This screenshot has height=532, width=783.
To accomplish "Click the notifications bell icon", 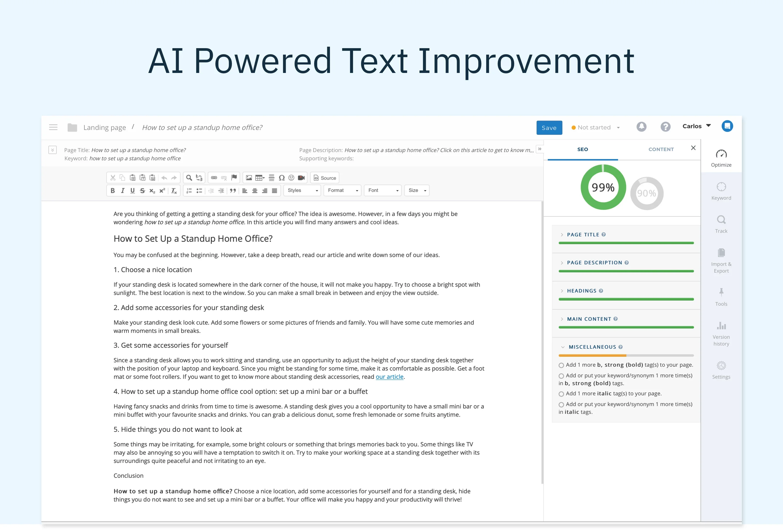I will (x=641, y=127).
